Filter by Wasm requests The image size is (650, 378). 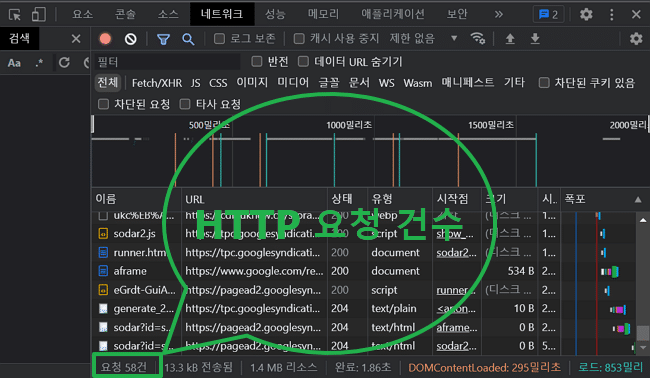[417, 83]
